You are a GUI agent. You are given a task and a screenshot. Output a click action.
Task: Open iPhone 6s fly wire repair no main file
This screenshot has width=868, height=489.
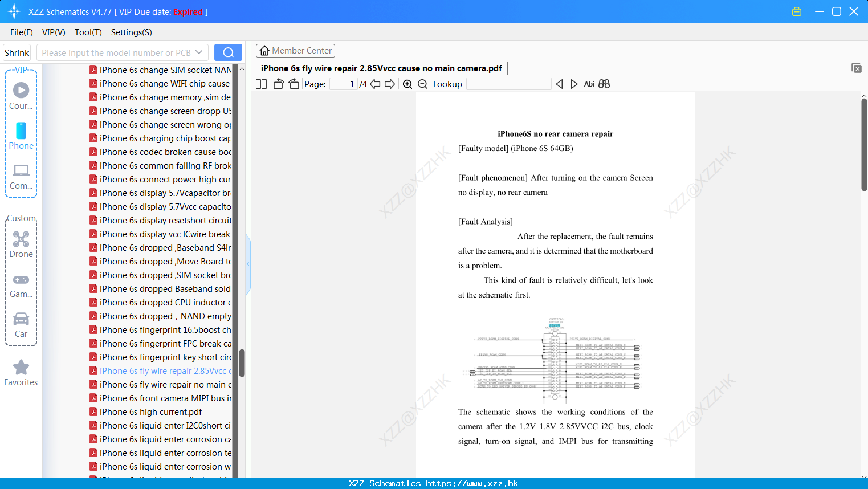click(160, 385)
